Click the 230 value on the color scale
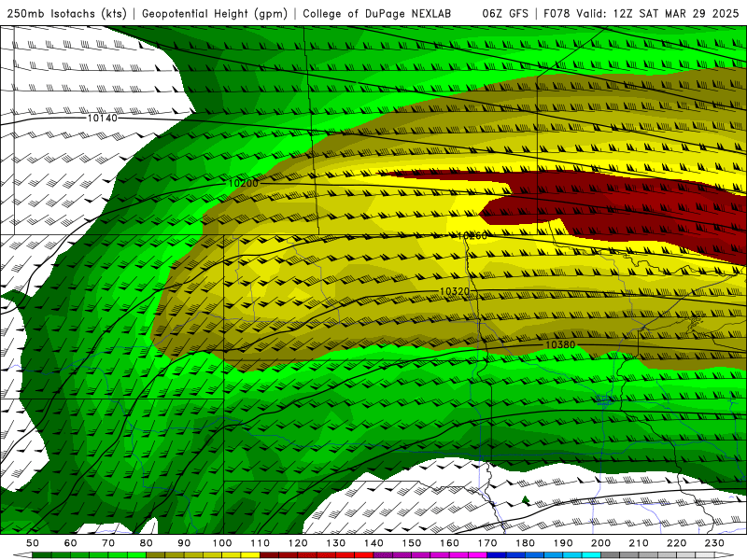 714,543
